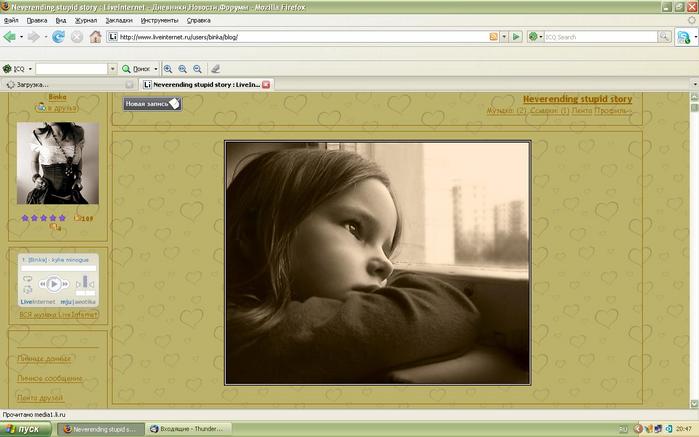
Task: Click the Binka avatar photo
Action: point(58,163)
